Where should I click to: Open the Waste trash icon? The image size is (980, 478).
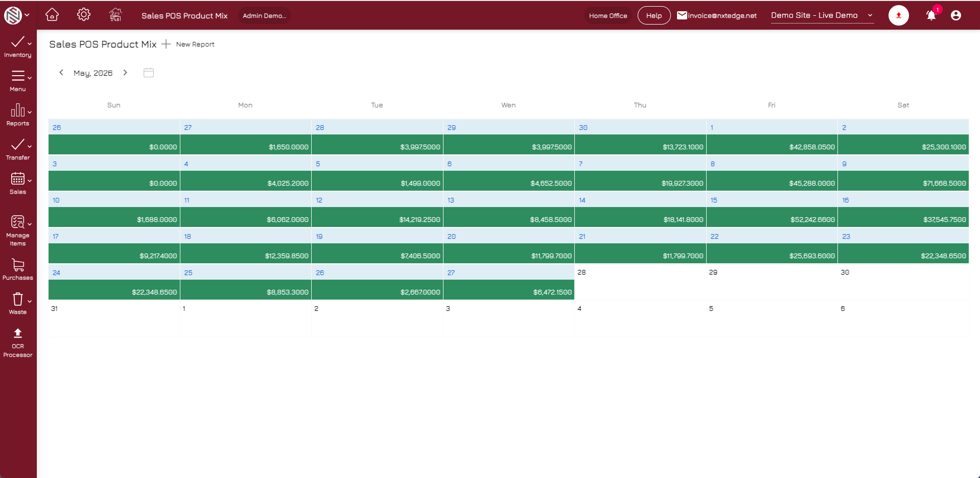(x=17, y=299)
